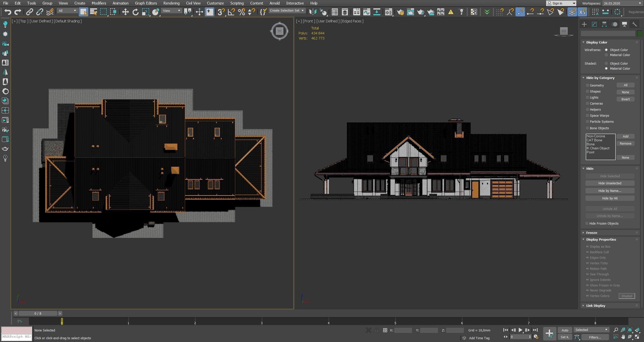644x342 pixels.
Task: Set Shaded to Object Color
Action: (x=606, y=63)
